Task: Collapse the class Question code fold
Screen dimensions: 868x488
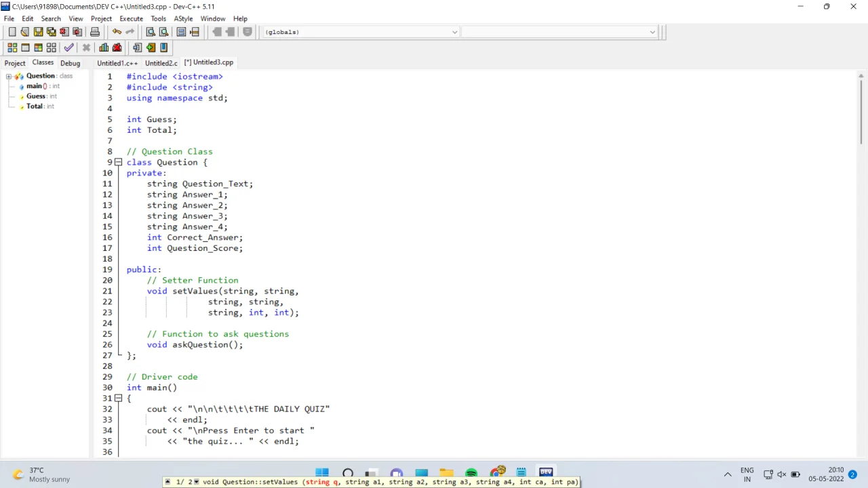Action: coord(118,162)
